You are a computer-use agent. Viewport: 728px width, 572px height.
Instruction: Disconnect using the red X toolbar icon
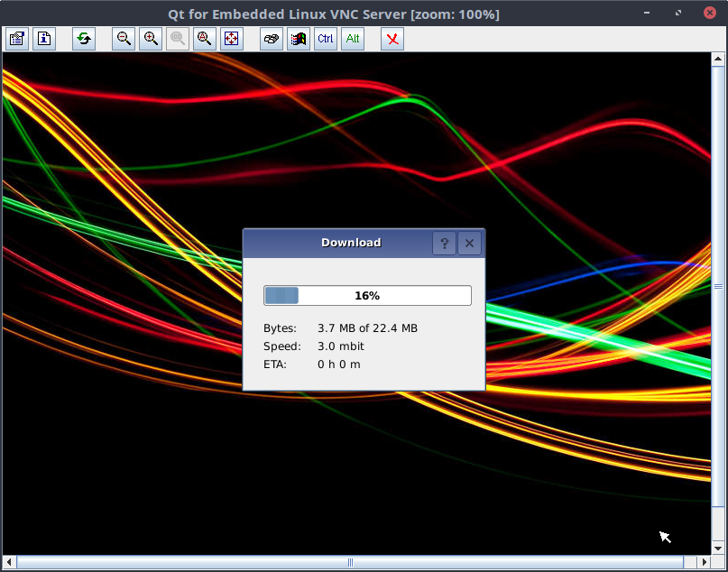coord(392,39)
